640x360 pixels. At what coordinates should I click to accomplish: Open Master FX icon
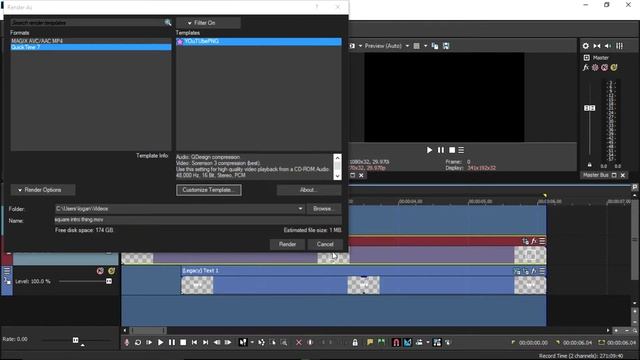coord(586,67)
